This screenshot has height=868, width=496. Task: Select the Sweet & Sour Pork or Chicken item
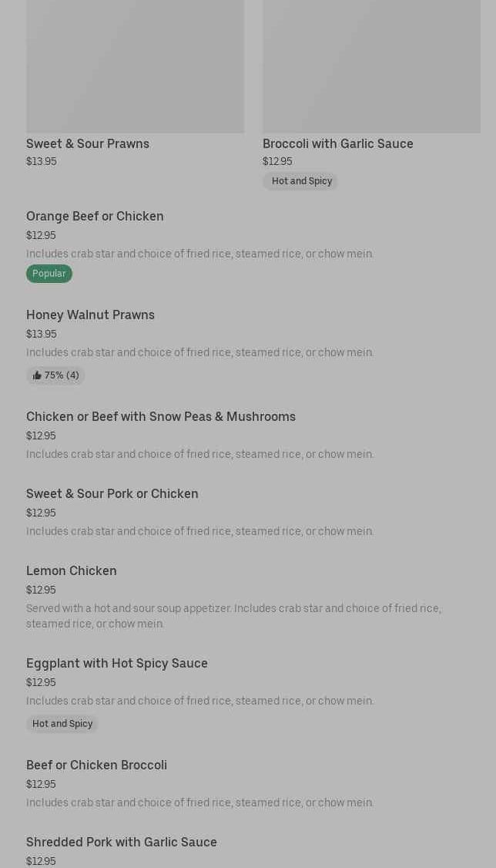(x=112, y=493)
